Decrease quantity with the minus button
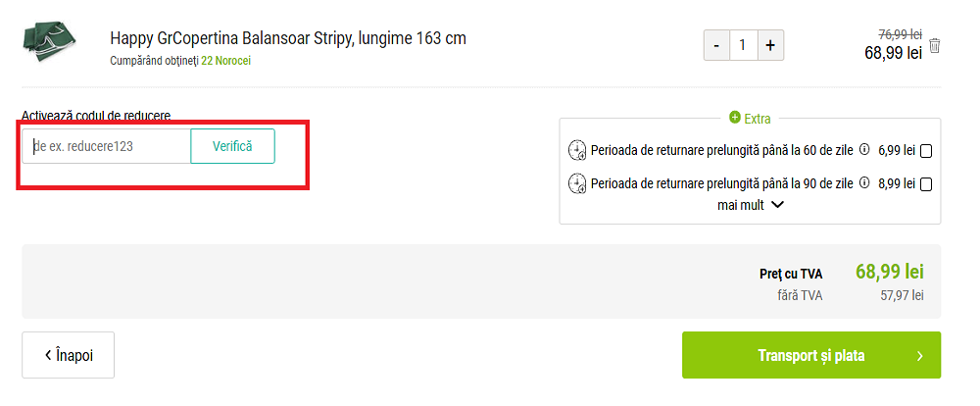 (x=716, y=45)
